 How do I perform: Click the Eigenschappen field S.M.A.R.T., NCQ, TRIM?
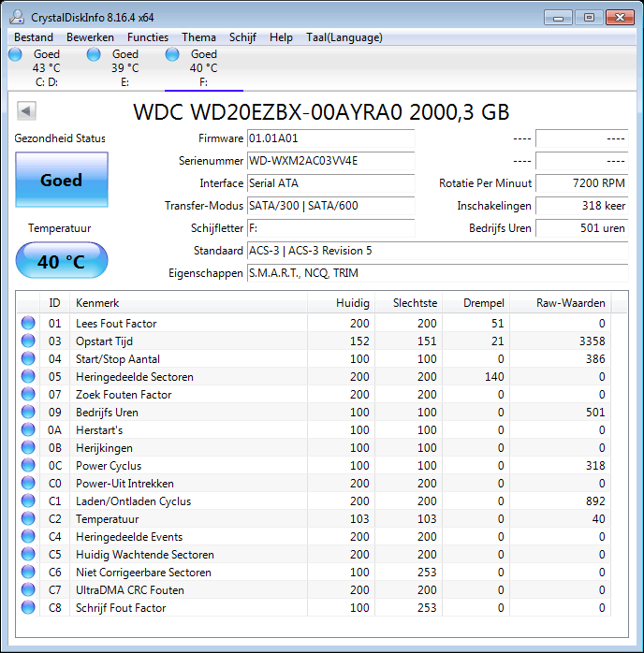click(x=437, y=273)
